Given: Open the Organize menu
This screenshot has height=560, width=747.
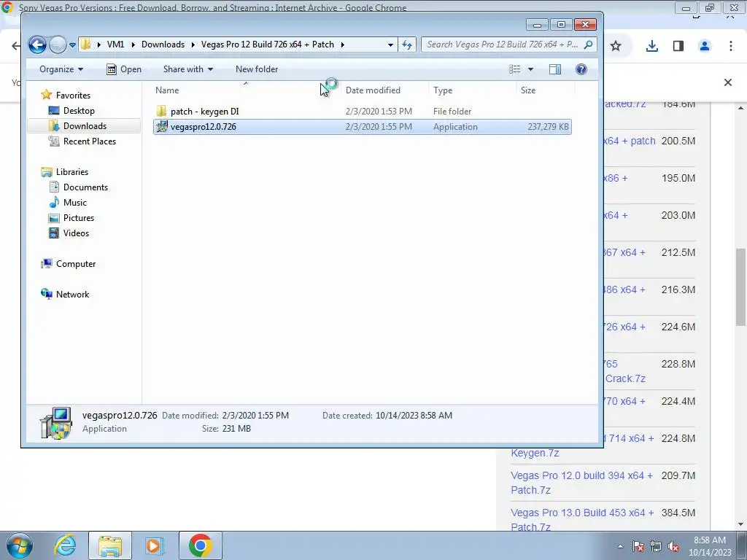Looking at the screenshot, I should [61, 69].
